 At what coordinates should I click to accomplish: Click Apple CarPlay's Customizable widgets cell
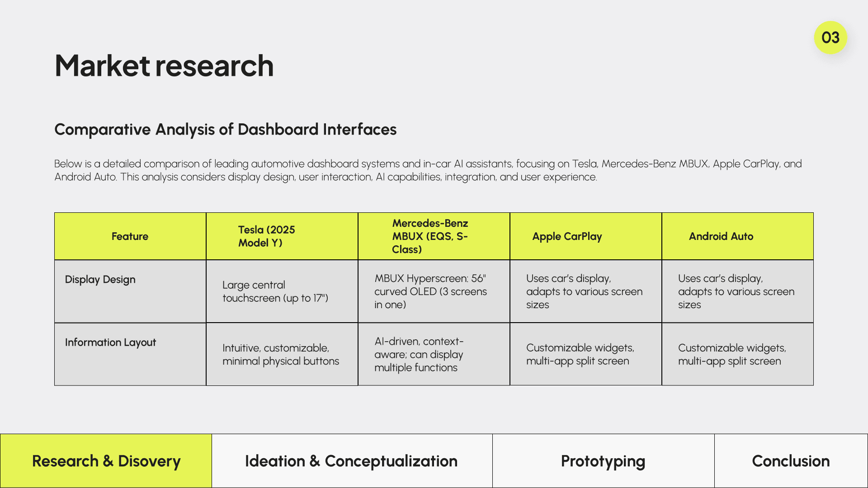[x=580, y=354]
